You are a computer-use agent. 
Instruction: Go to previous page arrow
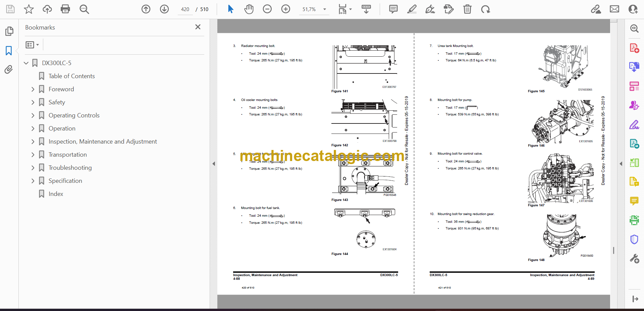pos(146,9)
